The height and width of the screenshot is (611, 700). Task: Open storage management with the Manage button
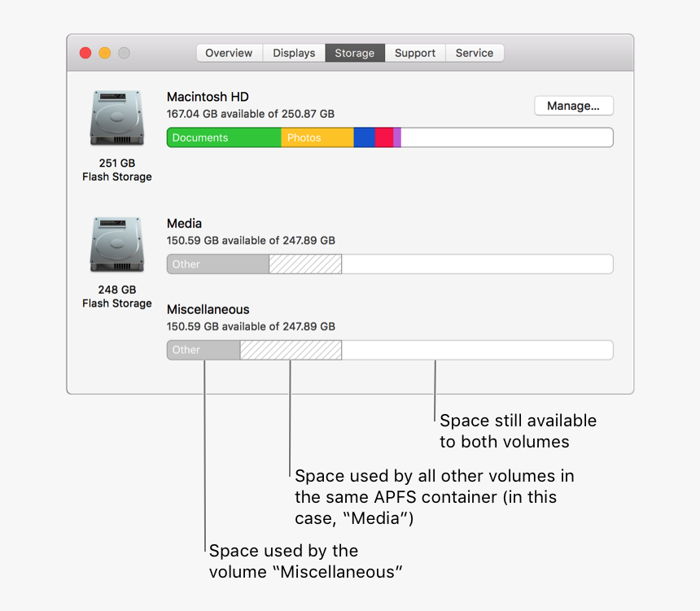click(x=574, y=106)
